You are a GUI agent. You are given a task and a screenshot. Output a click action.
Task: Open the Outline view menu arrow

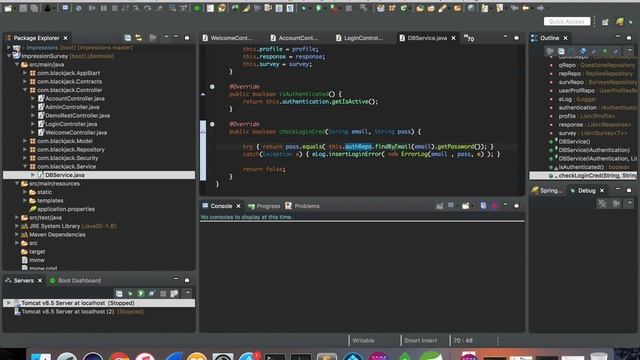(630, 51)
